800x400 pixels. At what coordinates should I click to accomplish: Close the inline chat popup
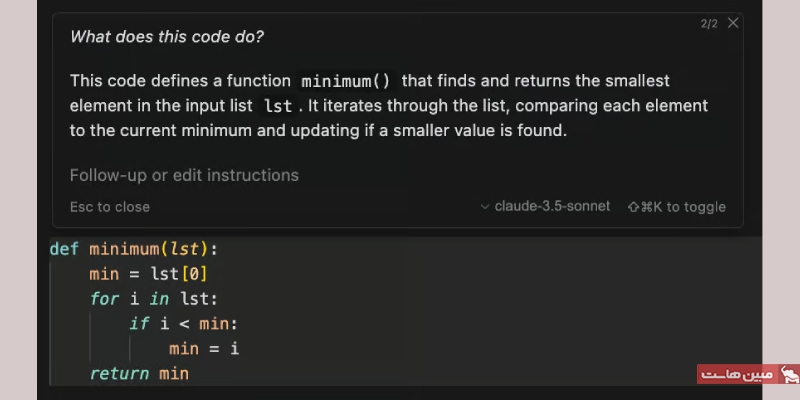click(733, 23)
